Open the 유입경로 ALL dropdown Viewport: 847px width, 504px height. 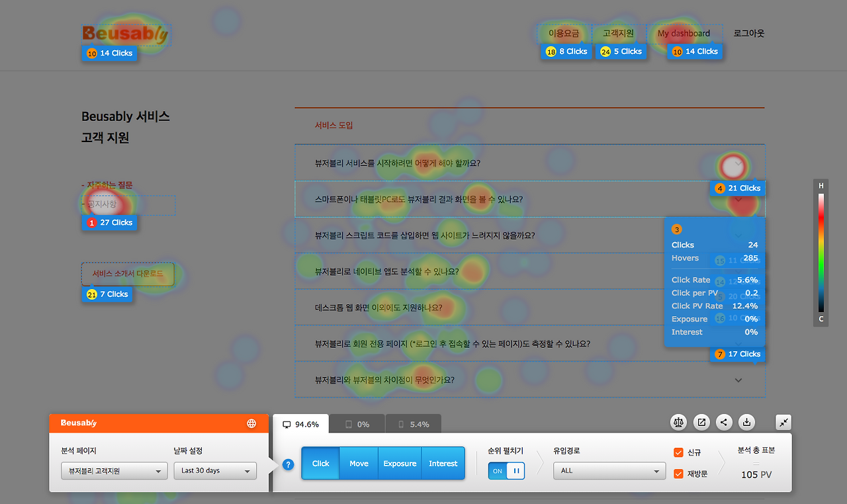[x=609, y=471]
